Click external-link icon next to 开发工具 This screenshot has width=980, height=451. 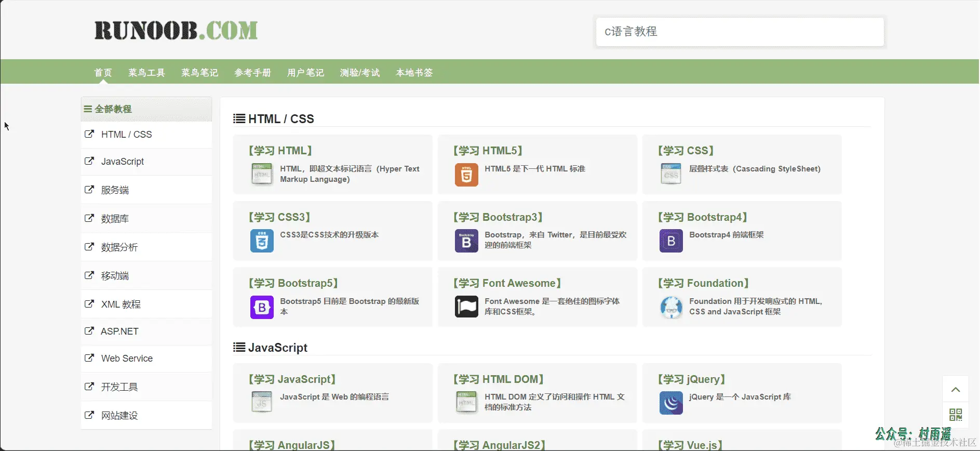(x=89, y=387)
